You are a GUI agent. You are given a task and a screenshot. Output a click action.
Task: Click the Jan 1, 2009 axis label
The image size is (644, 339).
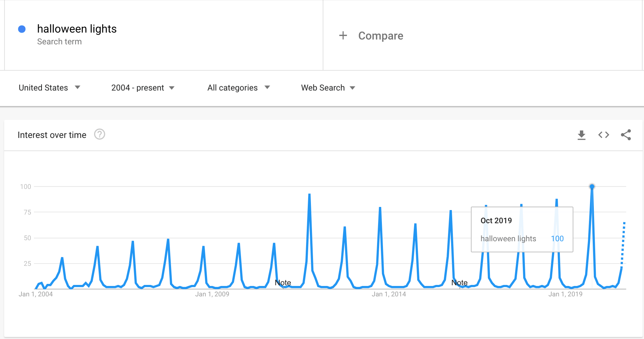point(212,294)
